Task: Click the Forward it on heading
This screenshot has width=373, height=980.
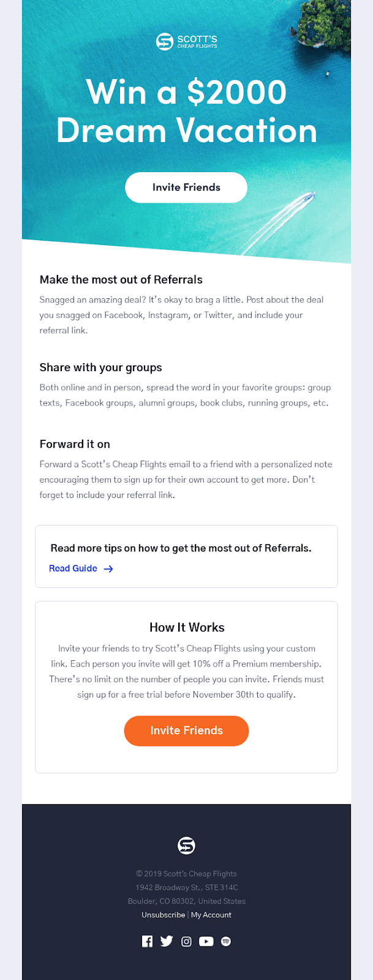Action: click(75, 444)
